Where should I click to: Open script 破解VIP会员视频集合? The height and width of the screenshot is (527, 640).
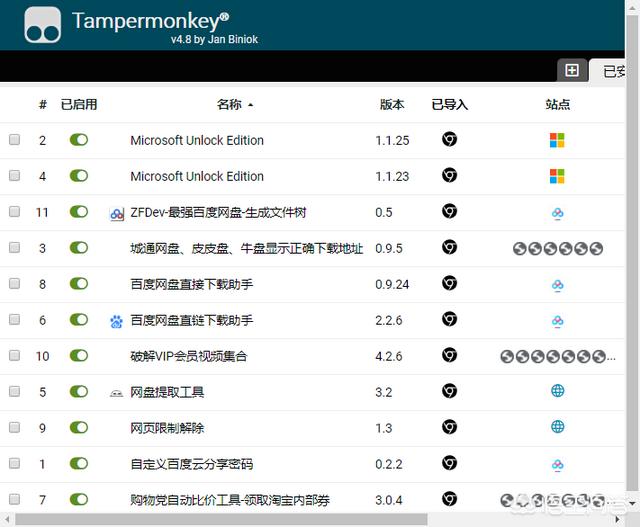pos(189,356)
